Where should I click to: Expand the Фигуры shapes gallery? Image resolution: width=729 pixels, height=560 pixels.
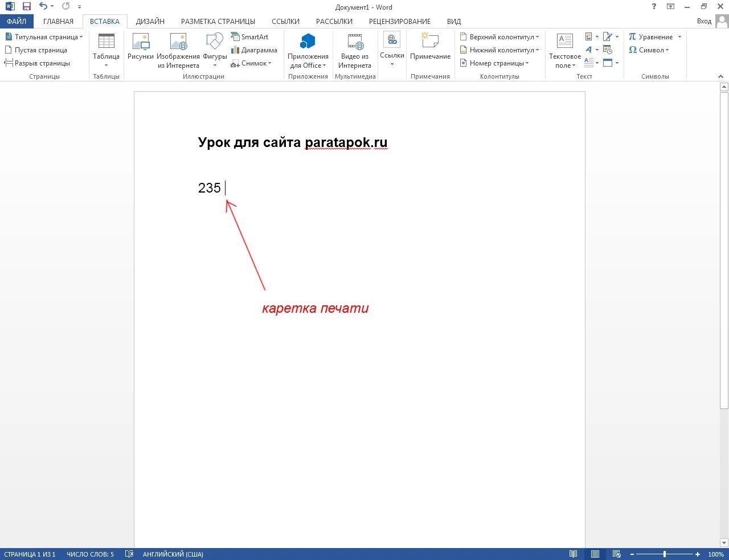click(215, 51)
